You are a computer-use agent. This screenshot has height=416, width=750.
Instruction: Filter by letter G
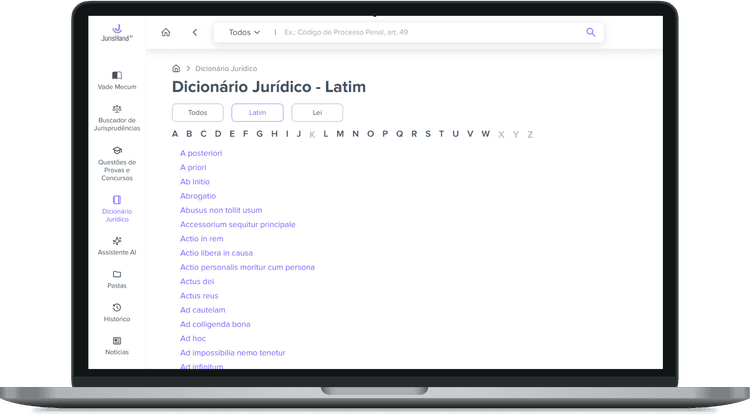[x=259, y=134]
